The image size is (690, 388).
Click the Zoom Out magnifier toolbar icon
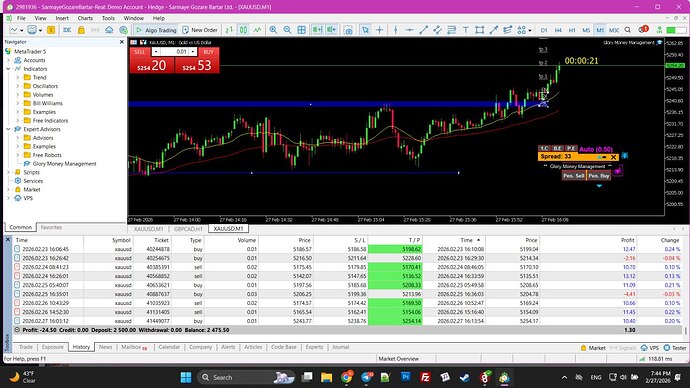(287, 30)
